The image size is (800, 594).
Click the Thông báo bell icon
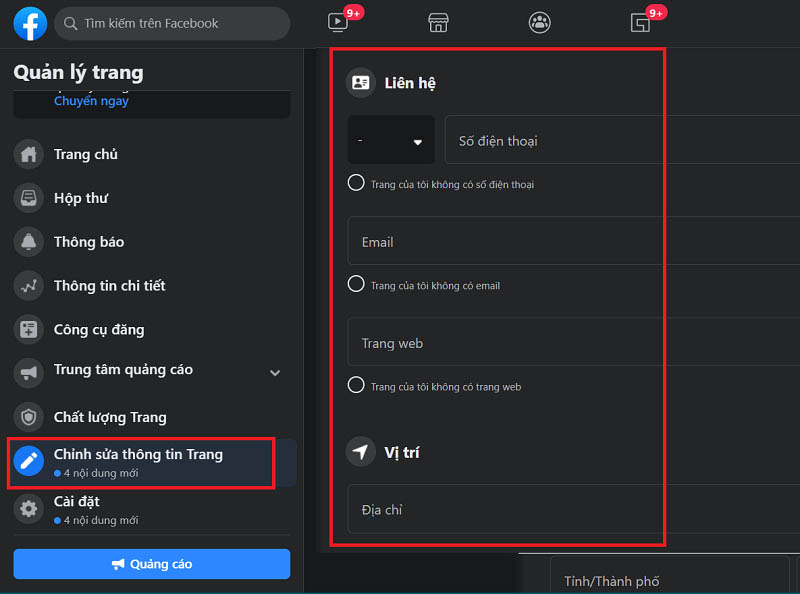(x=29, y=242)
